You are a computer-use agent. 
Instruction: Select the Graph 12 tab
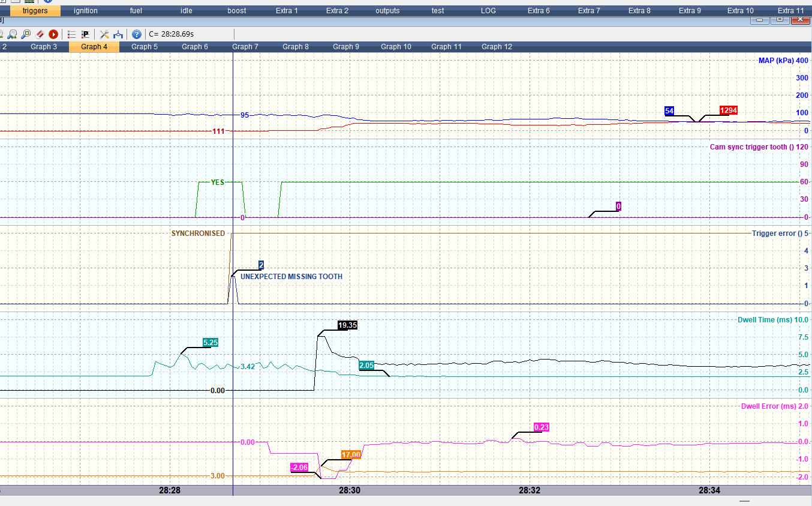tap(497, 47)
